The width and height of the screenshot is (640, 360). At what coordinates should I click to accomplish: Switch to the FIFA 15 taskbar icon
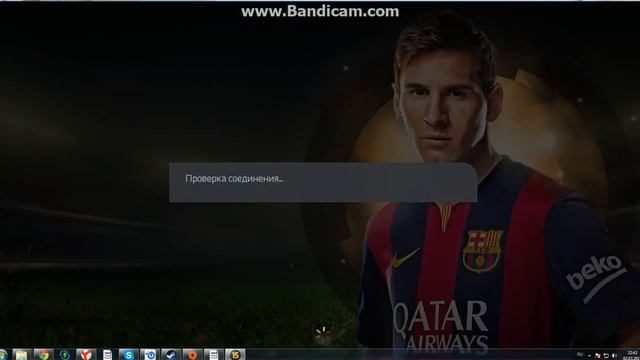(235, 355)
